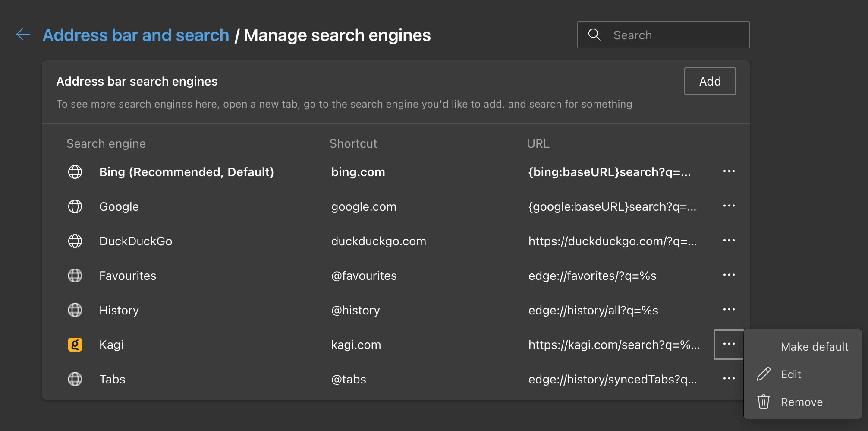Click the globe icon next to DuckDuckGo
The height and width of the screenshot is (431, 868).
(75, 241)
